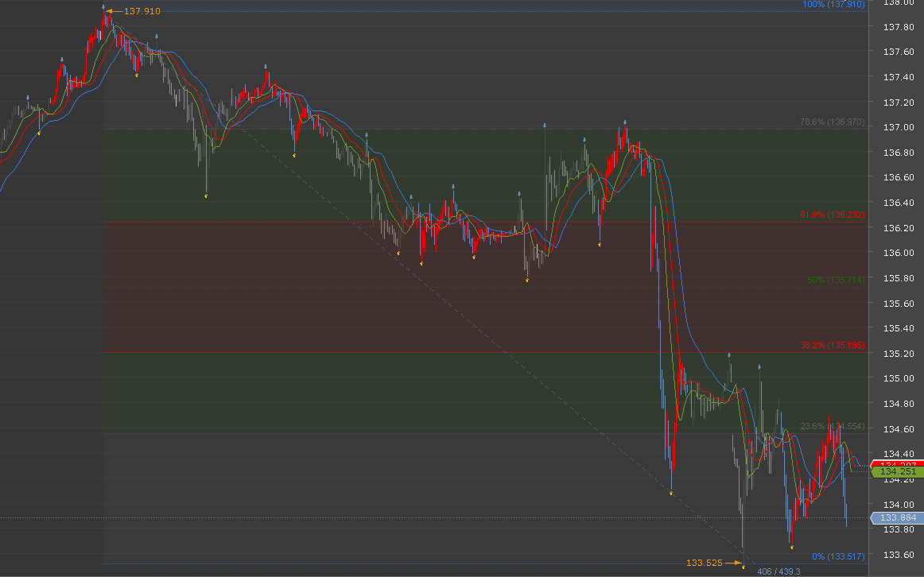Screen dimensions: 924x577
Task: Click the yellow fractal arrow below the 133.525 low
Action: [743, 567]
